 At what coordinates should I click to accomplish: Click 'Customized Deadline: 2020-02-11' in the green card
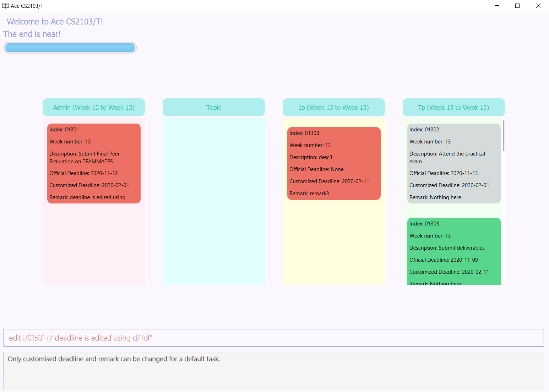click(449, 272)
